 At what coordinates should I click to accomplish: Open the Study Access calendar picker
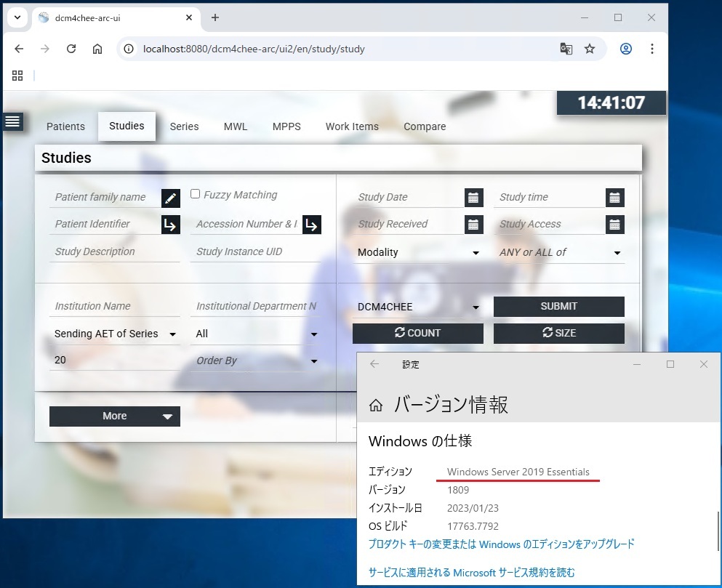coord(614,225)
